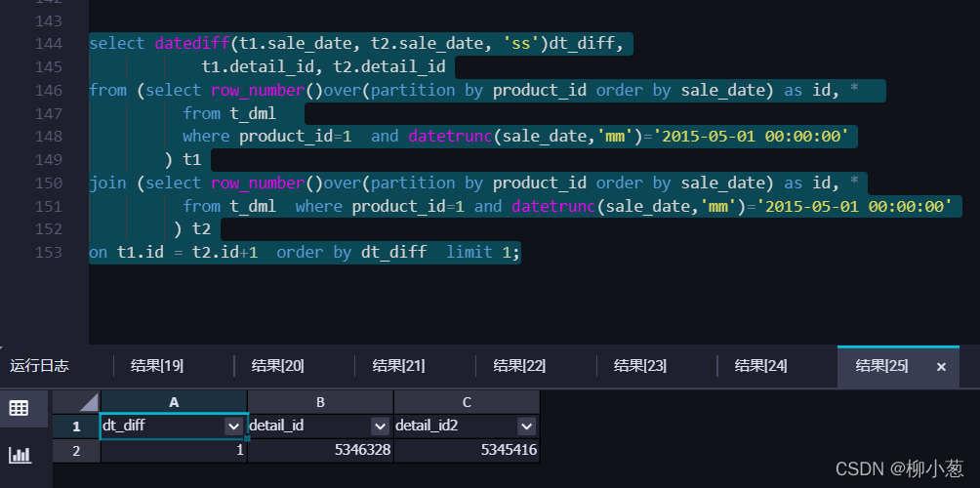Image resolution: width=980 pixels, height=488 pixels.
Task: Select column B header
Action: 320,402
